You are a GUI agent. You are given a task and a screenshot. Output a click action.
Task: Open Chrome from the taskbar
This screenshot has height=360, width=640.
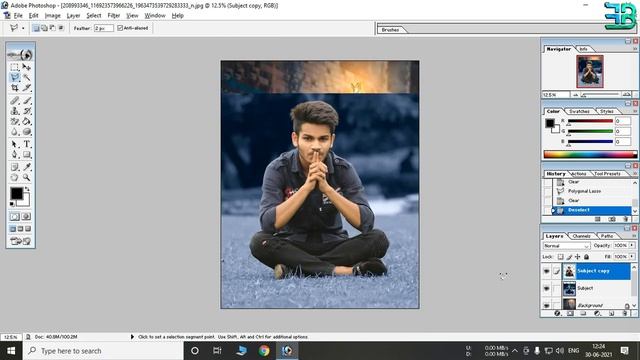click(x=264, y=351)
